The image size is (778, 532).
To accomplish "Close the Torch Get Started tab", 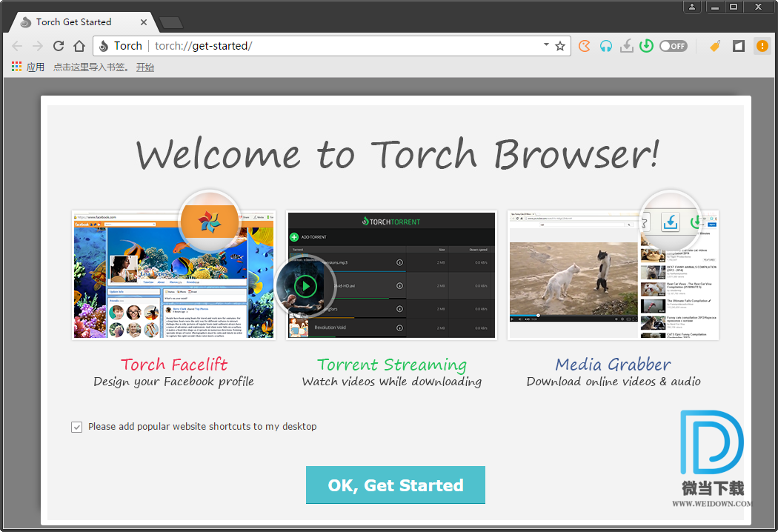I will (144, 22).
